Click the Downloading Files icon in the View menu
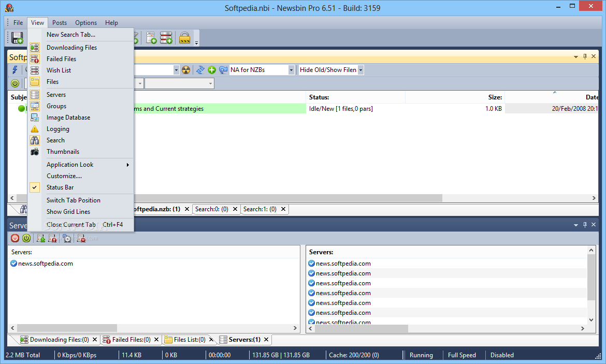The width and height of the screenshot is (606, 364). pos(35,48)
